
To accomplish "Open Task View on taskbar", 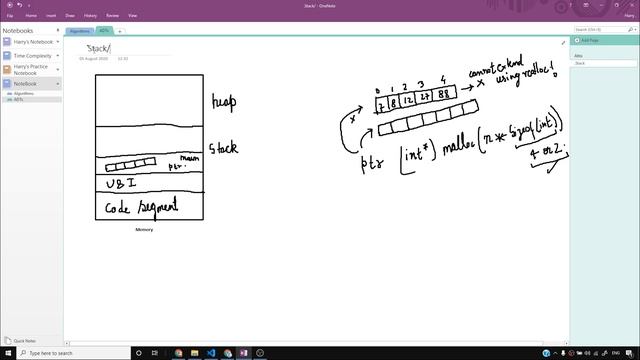I will click(155, 353).
